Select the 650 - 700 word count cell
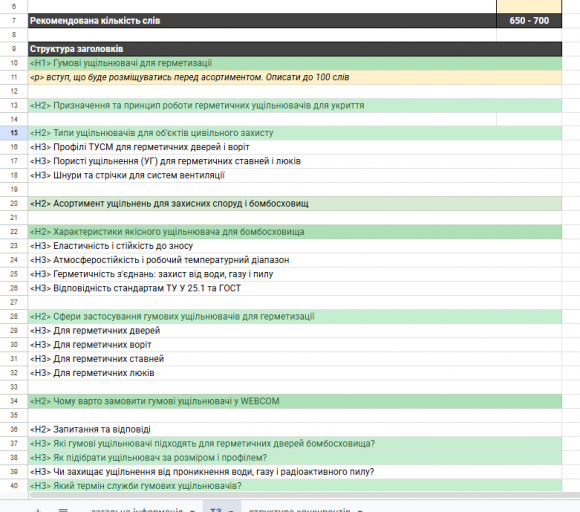Image resolution: width=580 pixels, height=512 pixels. tap(529, 21)
